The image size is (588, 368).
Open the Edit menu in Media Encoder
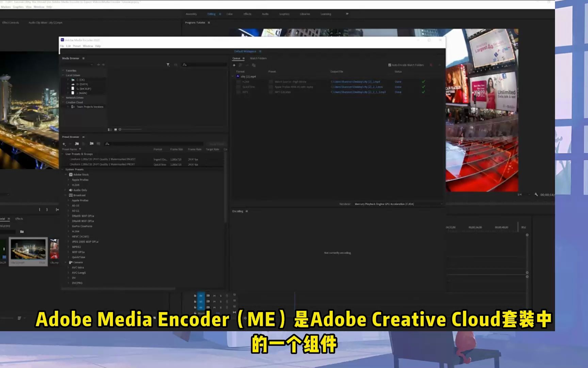(x=68, y=46)
